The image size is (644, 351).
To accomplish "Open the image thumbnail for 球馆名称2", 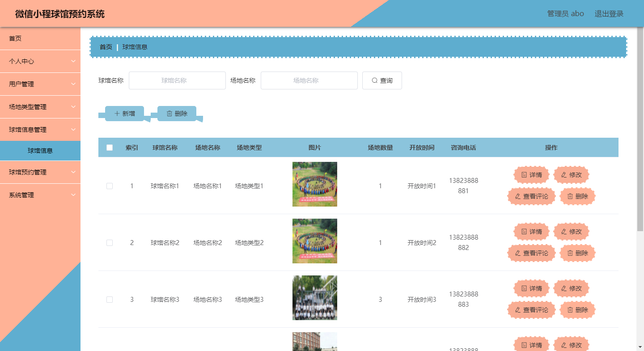I will 315,241.
